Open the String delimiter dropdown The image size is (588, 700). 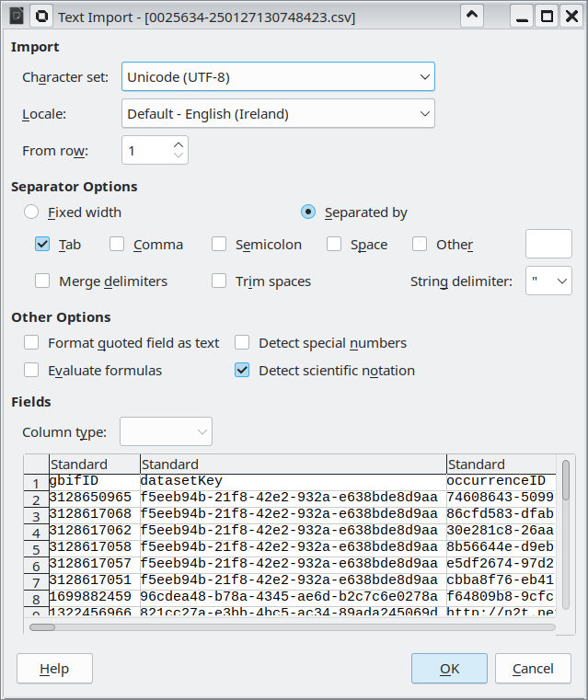548,281
